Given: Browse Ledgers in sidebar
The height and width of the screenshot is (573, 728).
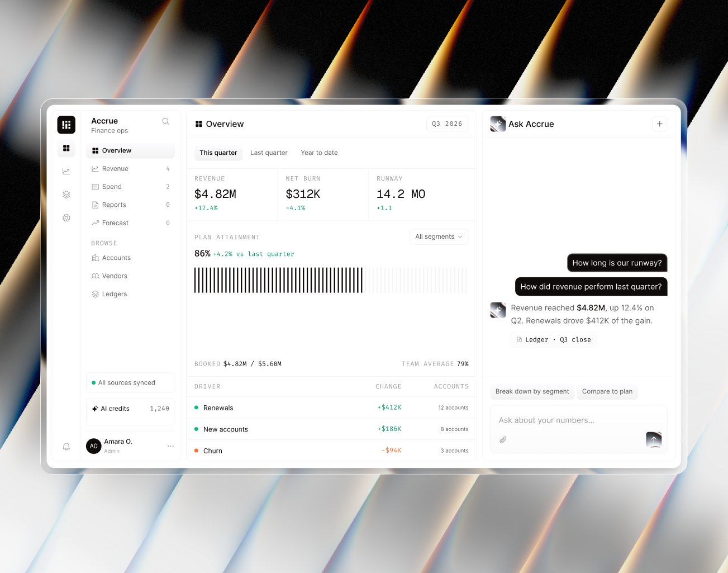Looking at the screenshot, I should coord(131,294).
